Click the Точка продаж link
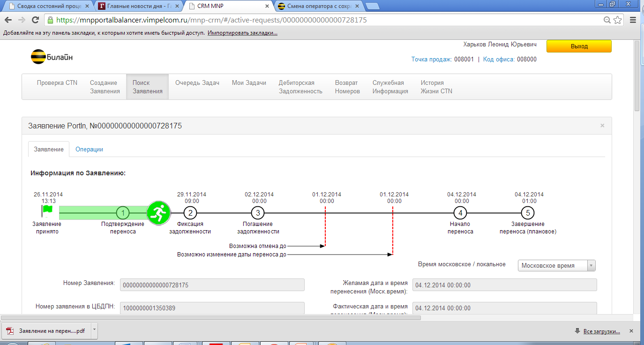 432,60
